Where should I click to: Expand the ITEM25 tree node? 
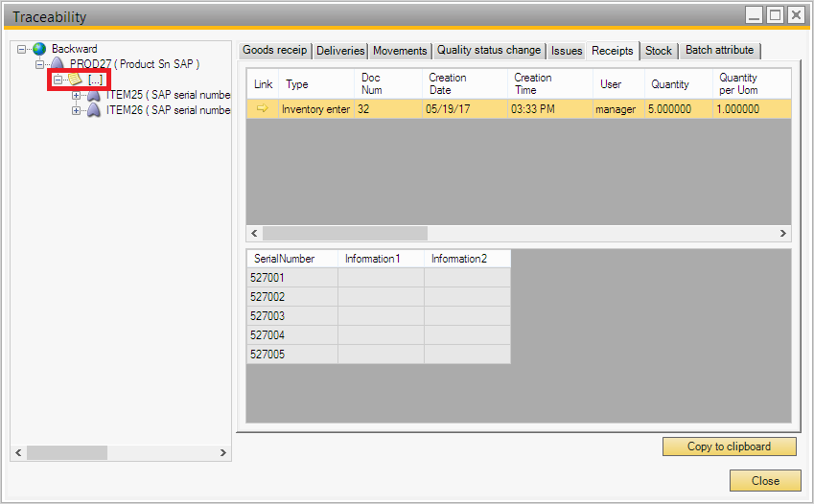(x=77, y=95)
